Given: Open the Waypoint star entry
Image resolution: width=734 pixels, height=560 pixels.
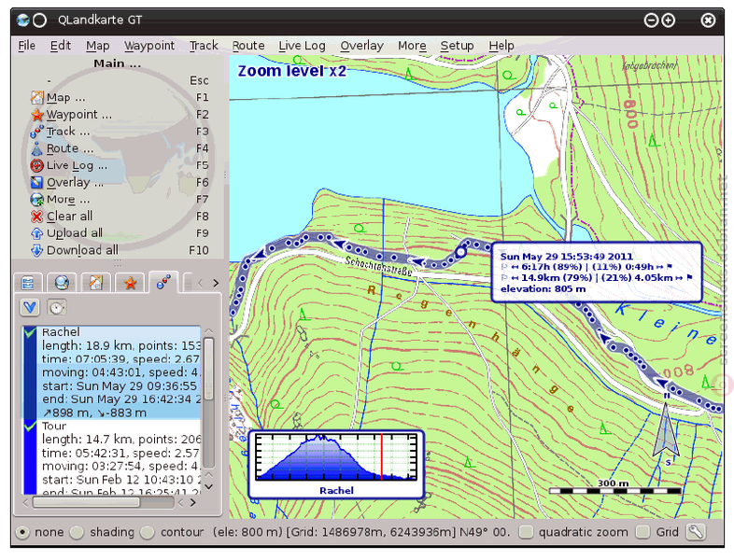Looking at the screenshot, I should (x=120, y=115).
